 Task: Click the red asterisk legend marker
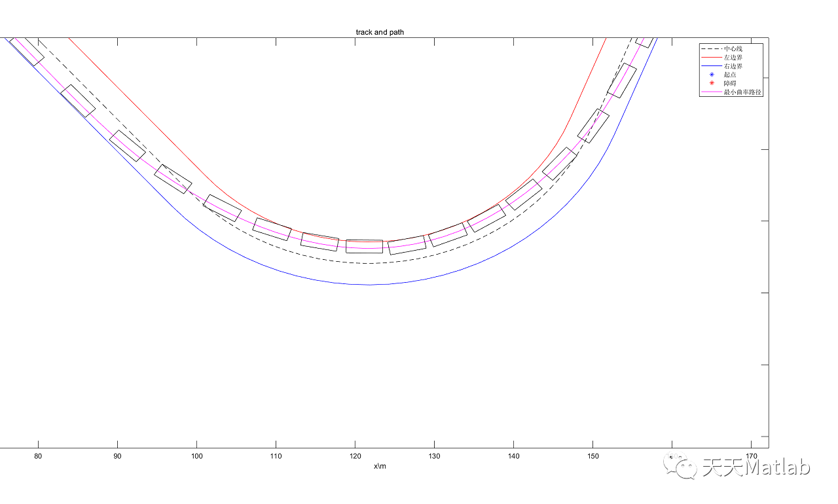712,84
